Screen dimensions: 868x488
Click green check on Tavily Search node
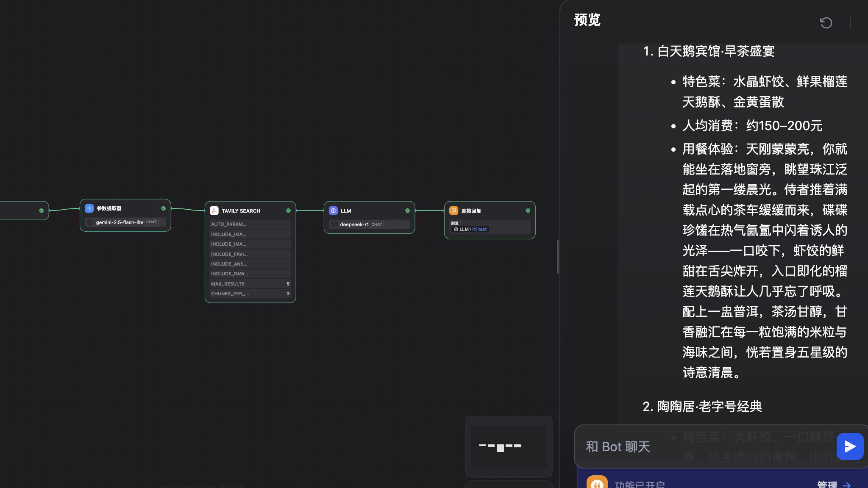click(288, 211)
